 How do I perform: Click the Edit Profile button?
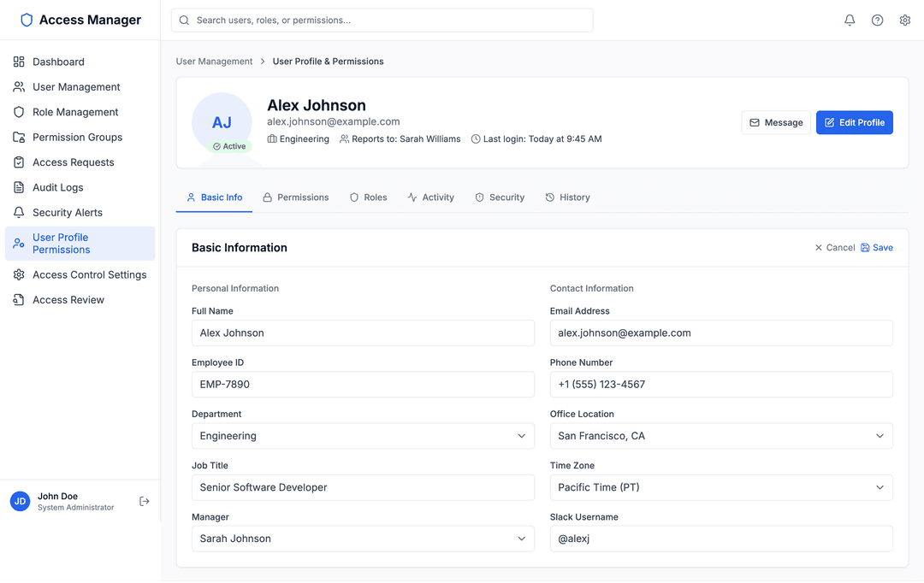coord(854,122)
